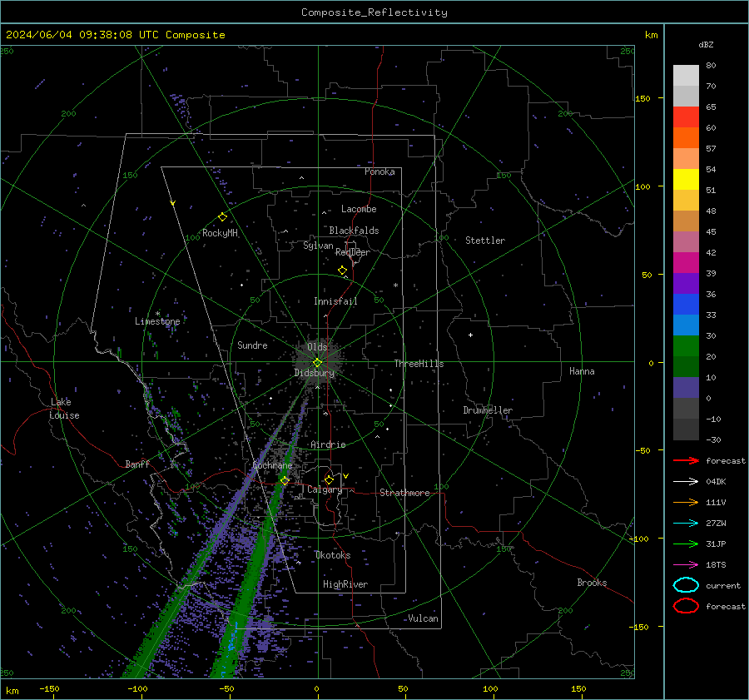The height and width of the screenshot is (700, 749).
Task: Click the white plus marker east of Three Hills
Action: point(470,335)
